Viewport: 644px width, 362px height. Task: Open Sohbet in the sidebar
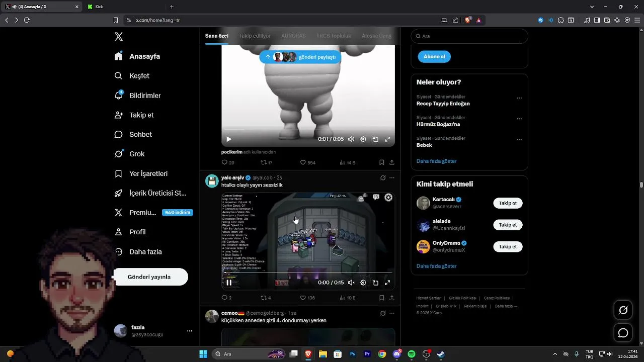click(133, 134)
